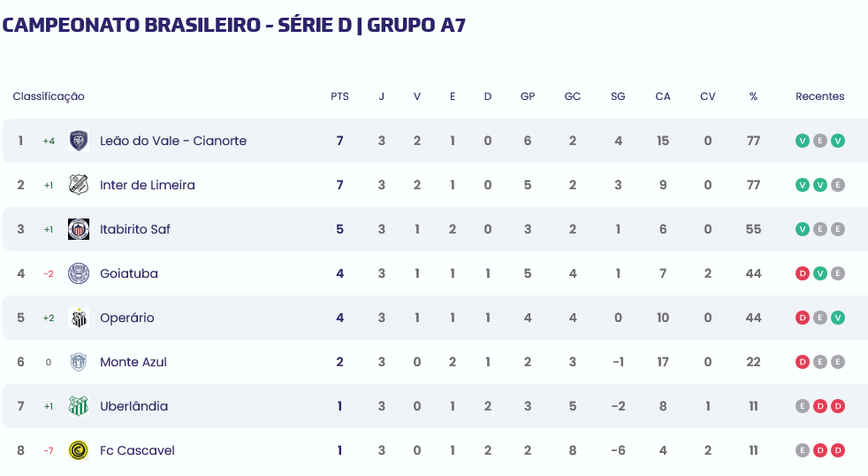Select Operário's last green V result badge
The height and width of the screenshot is (476, 868).
pyautogui.click(x=838, y=318)
